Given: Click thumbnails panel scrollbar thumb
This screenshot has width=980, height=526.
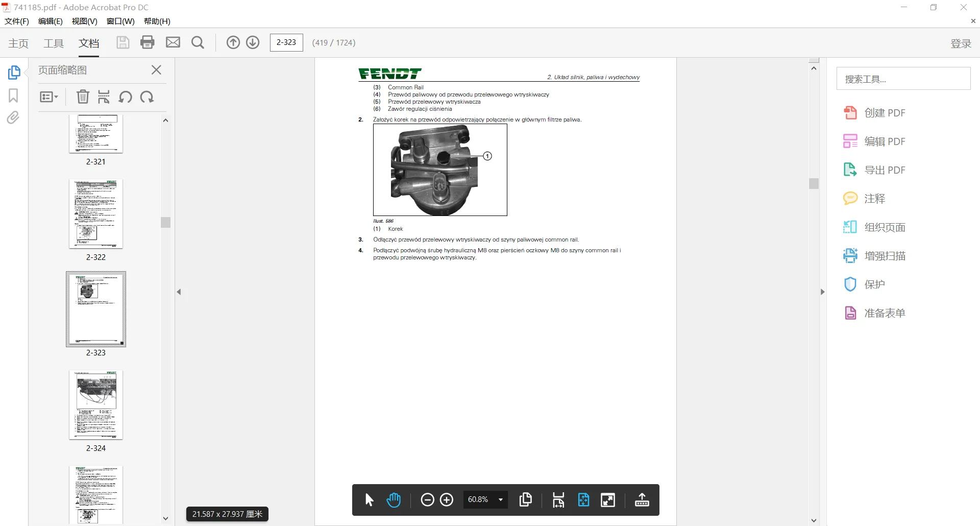Looking at the screenshot, I should tap(165, 222).
